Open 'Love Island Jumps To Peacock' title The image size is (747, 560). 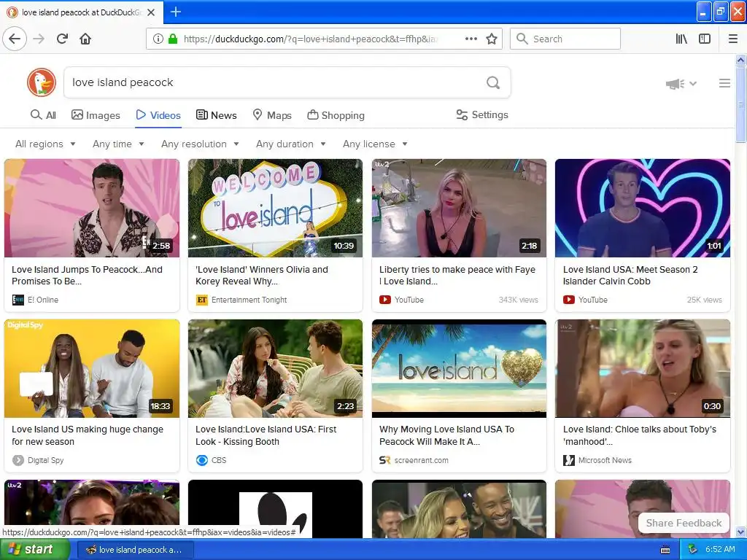click(x=88, y=275)
